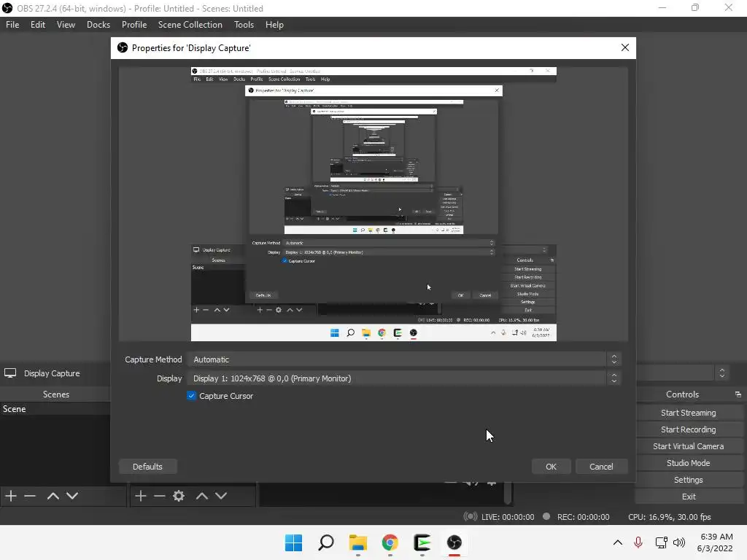This screenshot has height=560, width=747.
Task: Click the Scenes dock header
Action: [55, 394]
